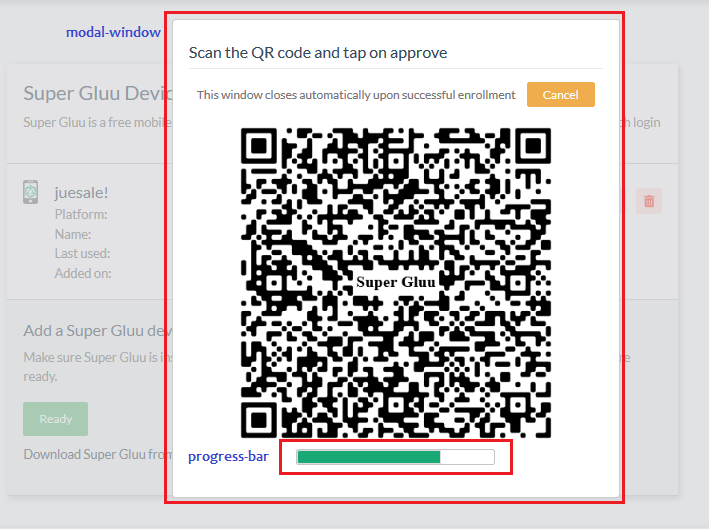Delete the juesale! device with trash icon
This screenshot has height=529, width=709.
coord(649,201)
